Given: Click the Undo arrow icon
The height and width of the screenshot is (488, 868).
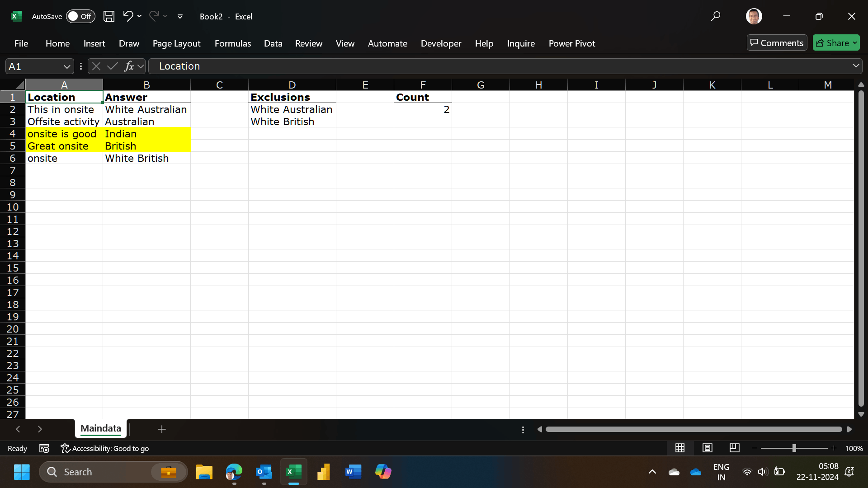Looking at the screenshot, I should pyautogui.click(x=128, y=16).
